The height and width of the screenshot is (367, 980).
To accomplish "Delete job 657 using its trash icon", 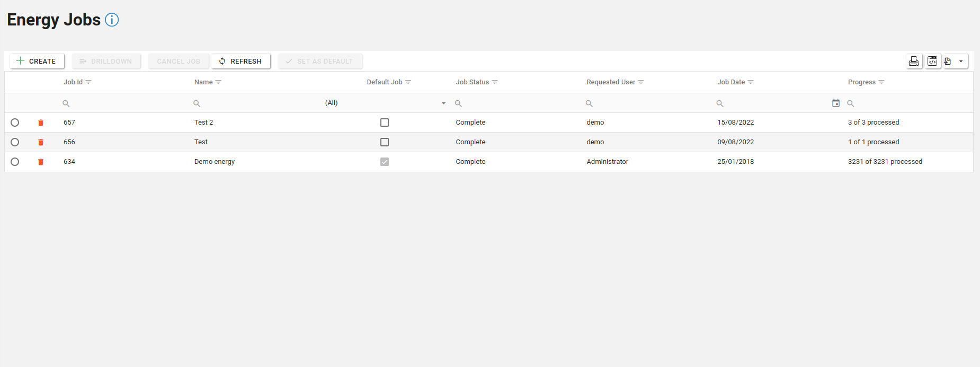I will click(41, 123).
